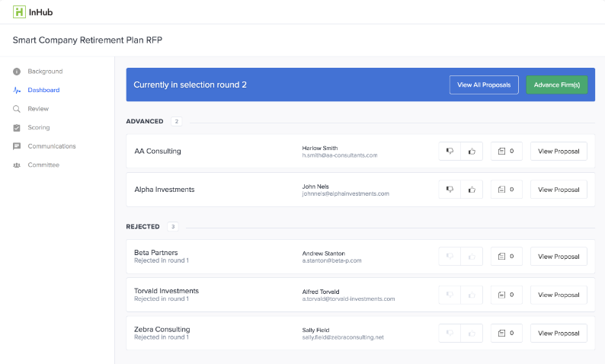The height and width of the screenshot is (364, 605).
Task: Thumbs down AA Consulting proposal
Action: click(x=450, y=152)
